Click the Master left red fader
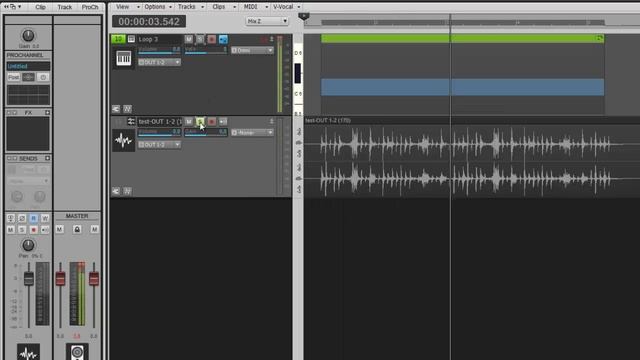 (x=60, y=278)
